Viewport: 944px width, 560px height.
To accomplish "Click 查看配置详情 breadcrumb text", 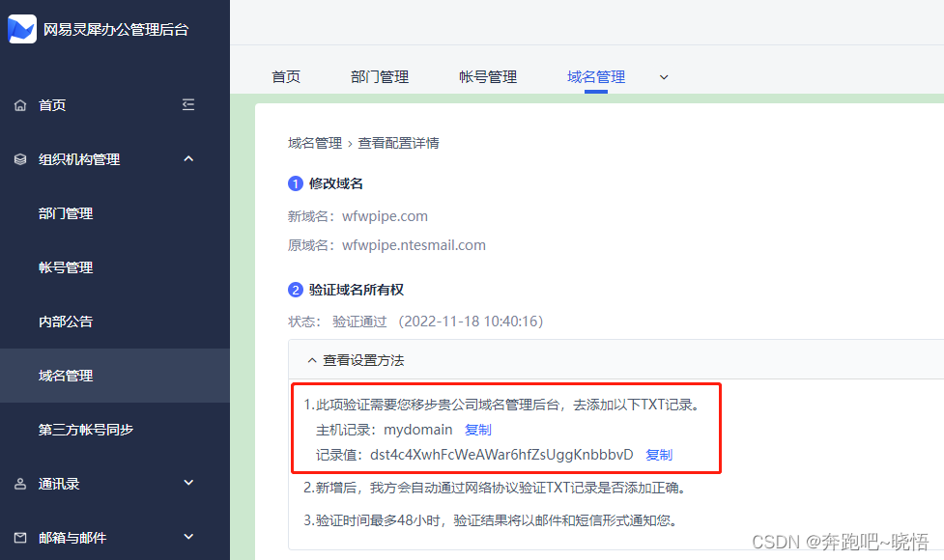I will (x=398, y=143).
